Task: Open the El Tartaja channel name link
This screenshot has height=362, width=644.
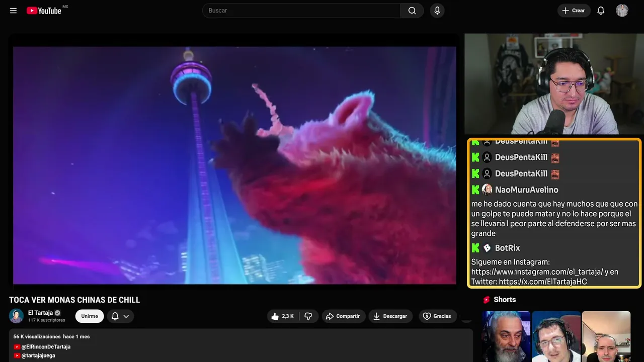Action: pyautogui.click(x=40, y=313)
